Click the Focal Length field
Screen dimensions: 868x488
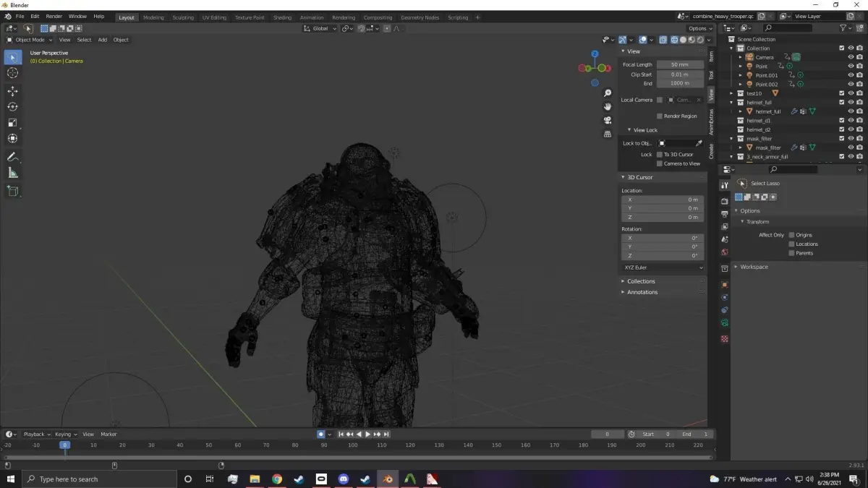point(680,64)
